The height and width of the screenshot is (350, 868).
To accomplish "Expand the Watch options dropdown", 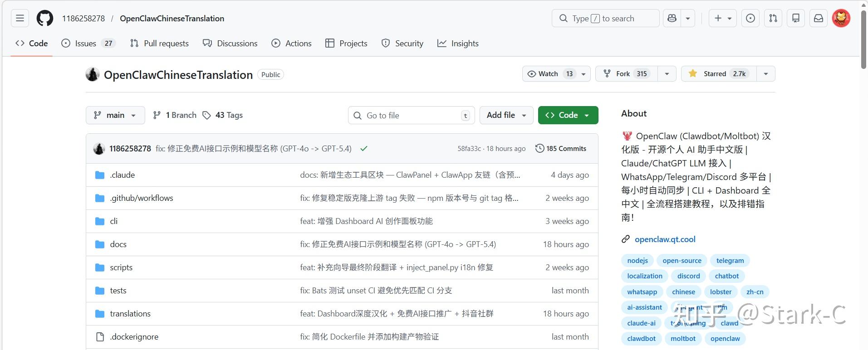I will point(584,74).
